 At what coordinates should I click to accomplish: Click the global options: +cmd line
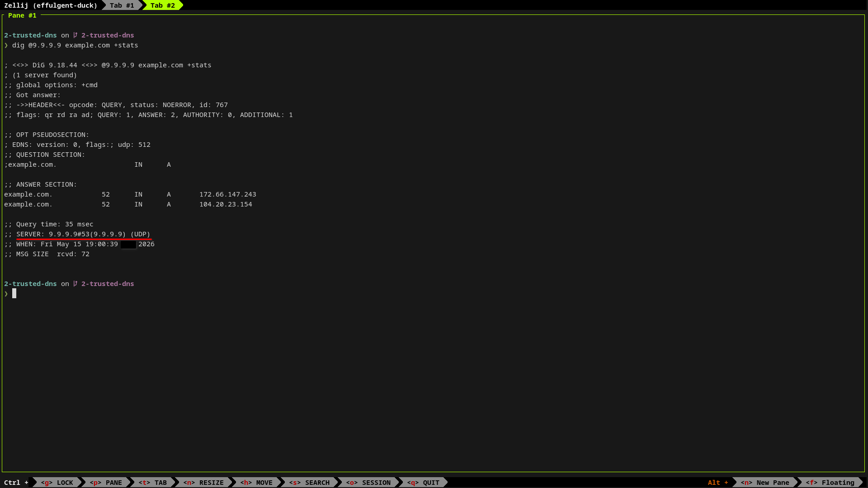pyautogui.click(x=51, y=85)
